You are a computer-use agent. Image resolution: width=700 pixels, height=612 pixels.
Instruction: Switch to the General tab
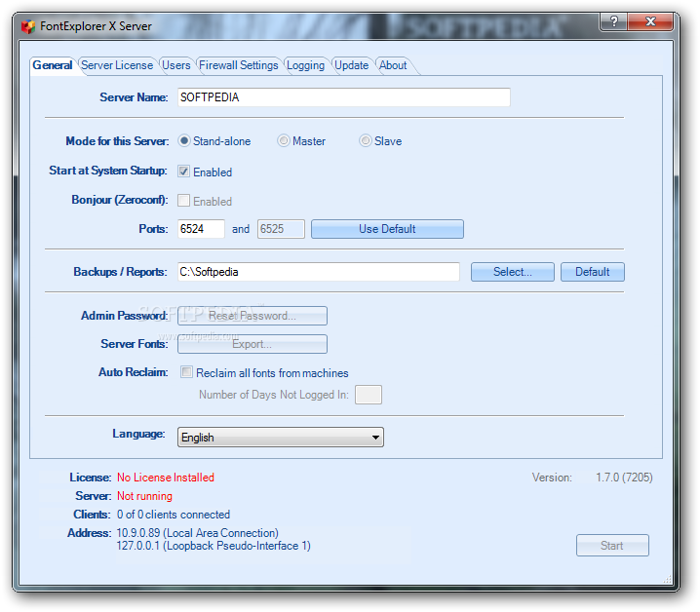click(x=53, y=65)
